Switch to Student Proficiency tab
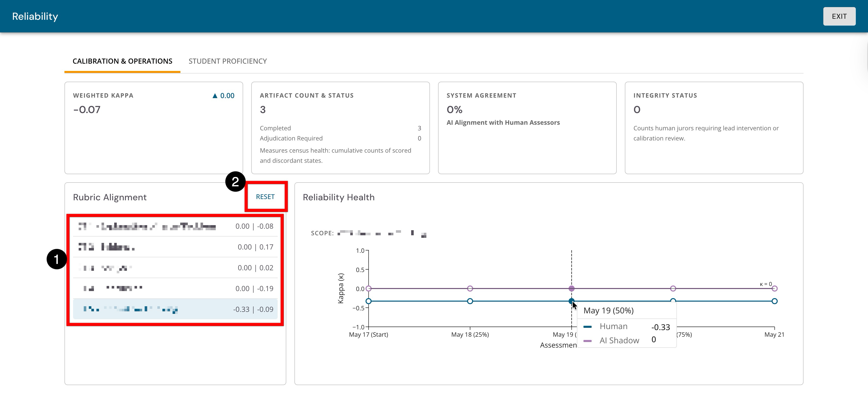This screenshot has width=868, height=395. tap(227, 61)
